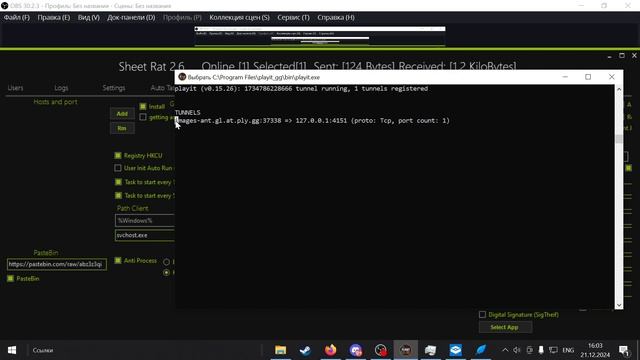Screen dimensions: 640x360
Task: Switch to the Logs tab
Action: click(61, 88)
